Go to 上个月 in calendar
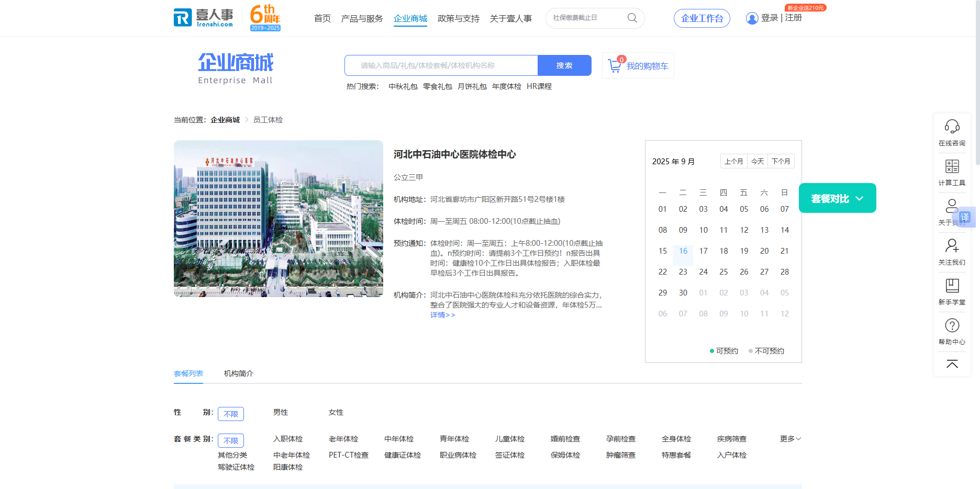 [x=734, y=161]
